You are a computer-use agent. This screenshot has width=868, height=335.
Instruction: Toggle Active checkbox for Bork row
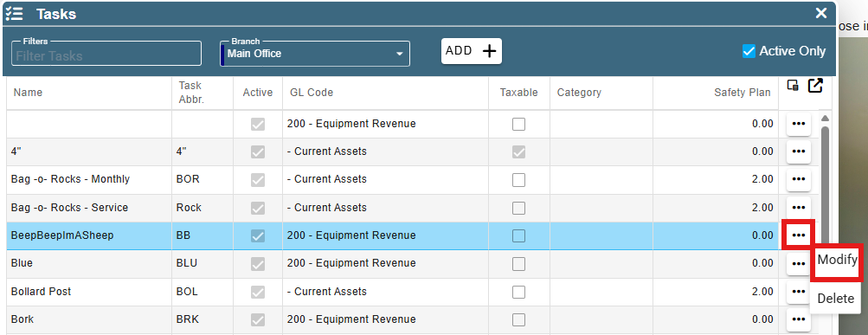(257, 319)
